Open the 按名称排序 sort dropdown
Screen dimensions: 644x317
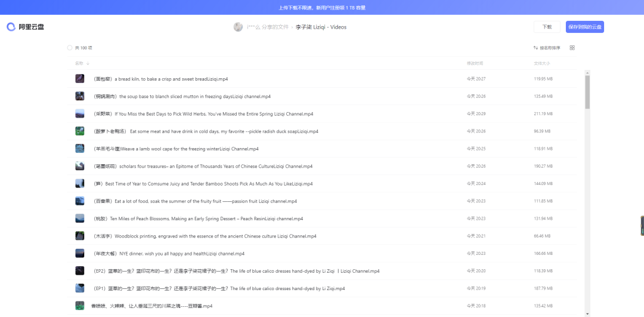[547, 48]
